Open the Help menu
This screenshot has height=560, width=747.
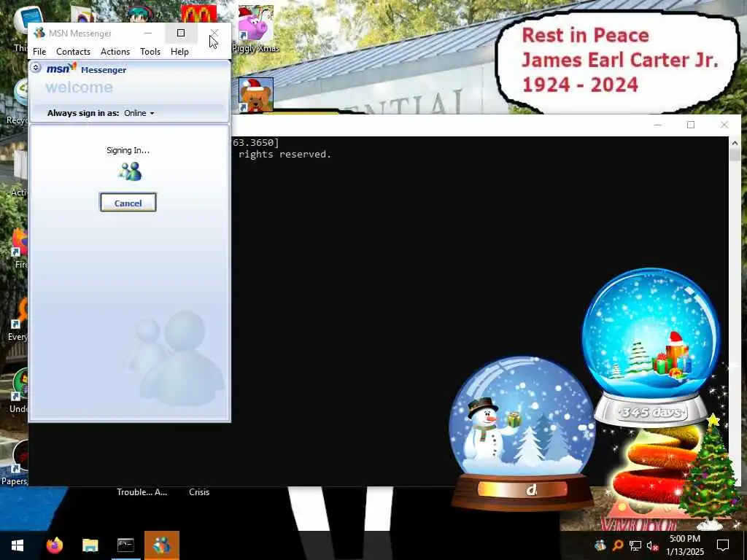click(x=179, y=52)
